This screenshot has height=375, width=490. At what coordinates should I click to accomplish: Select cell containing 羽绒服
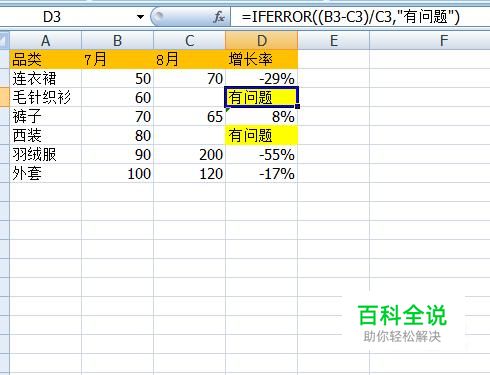coord(45,154)
